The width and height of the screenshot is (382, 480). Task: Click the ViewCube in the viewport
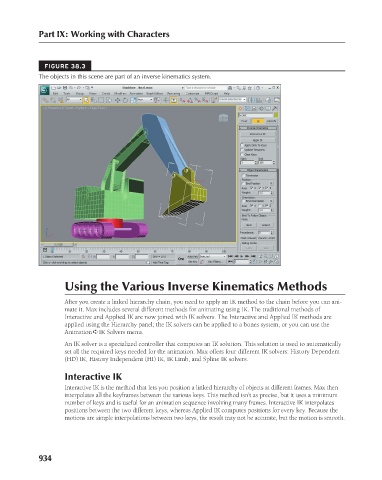click(223, 118)
